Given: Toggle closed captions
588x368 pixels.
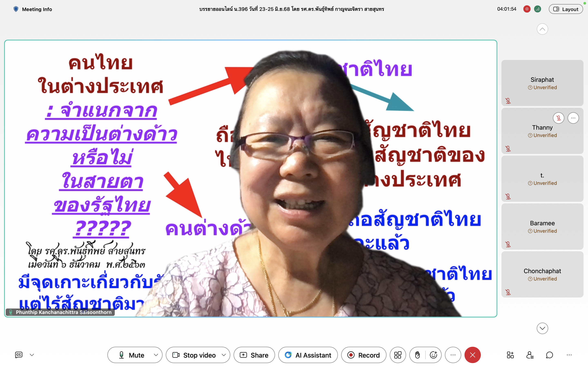Looking at the screenshot, I should [19, 355].
